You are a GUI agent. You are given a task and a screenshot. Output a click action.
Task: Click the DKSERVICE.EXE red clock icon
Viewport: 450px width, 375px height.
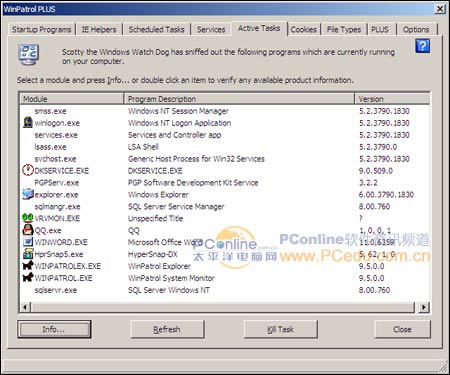tap(28, 170)
